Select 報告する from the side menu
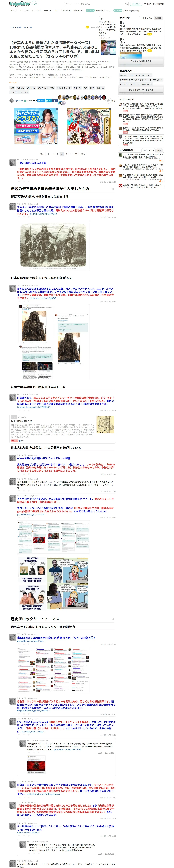 click(102, 33)
